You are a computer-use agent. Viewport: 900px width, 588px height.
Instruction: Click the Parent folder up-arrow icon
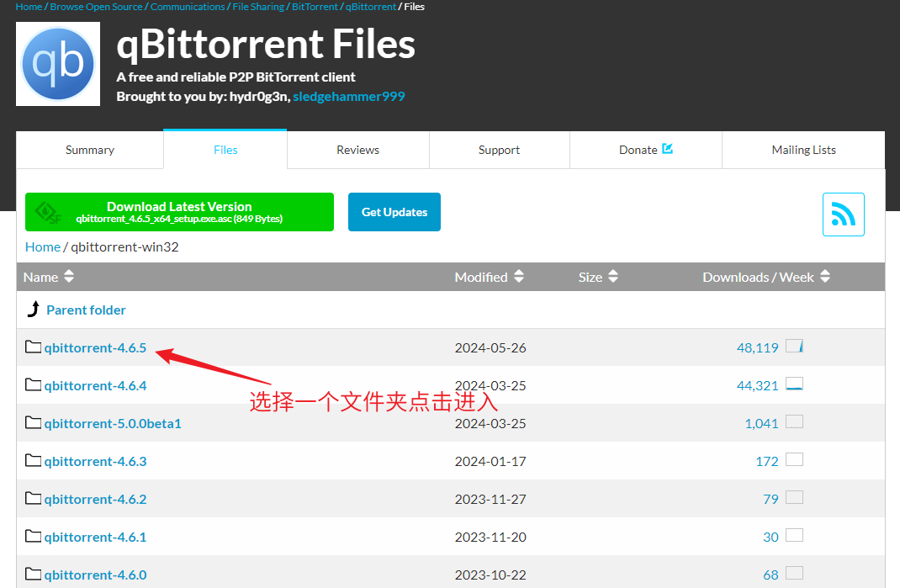[34, 310]
